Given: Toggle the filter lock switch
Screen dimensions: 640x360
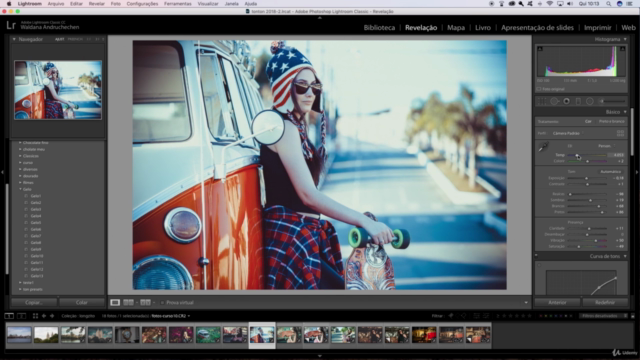Looking at the screenshot, I should [x=633, y=316].
